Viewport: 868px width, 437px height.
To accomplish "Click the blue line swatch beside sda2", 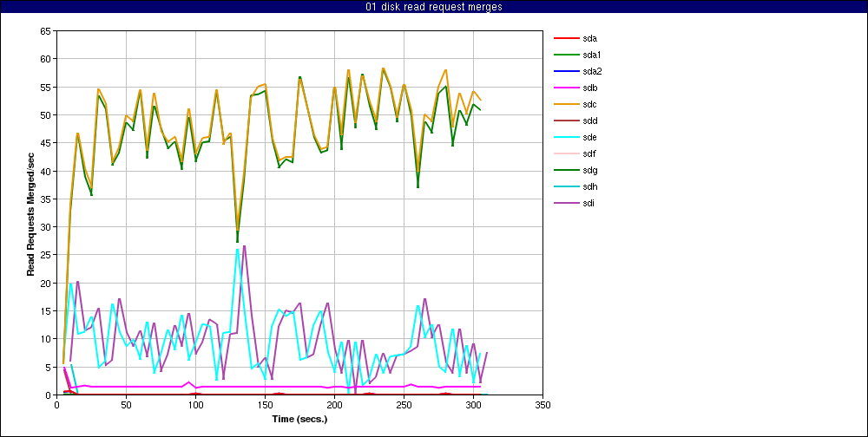I will click(x=565, y=71).
